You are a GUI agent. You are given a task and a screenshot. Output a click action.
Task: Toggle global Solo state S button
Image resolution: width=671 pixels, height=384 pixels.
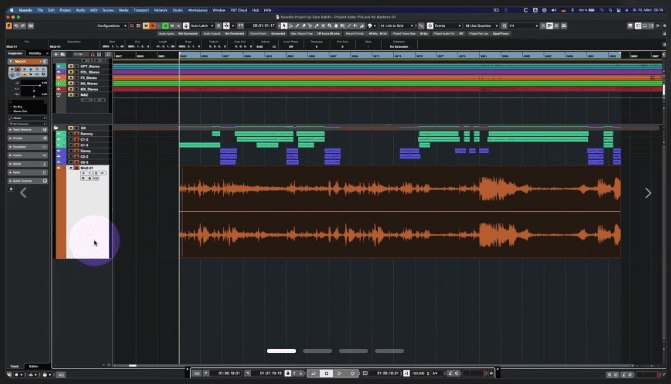click(152, 26)
